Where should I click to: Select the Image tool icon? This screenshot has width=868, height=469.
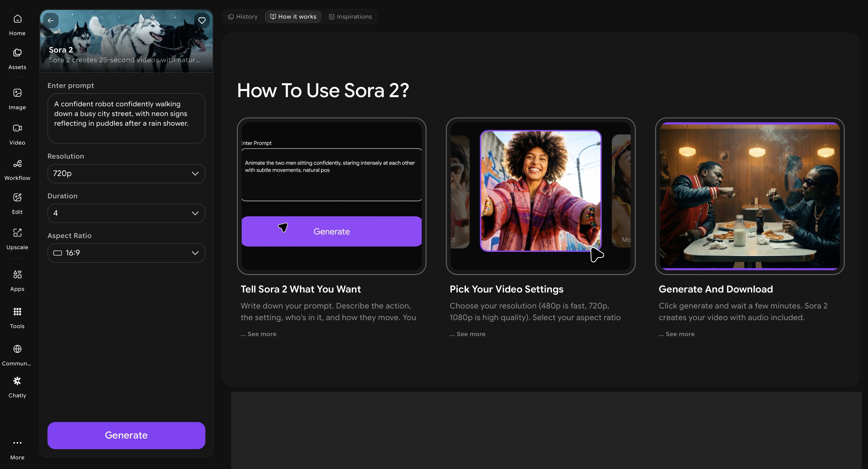click(17, 93)
